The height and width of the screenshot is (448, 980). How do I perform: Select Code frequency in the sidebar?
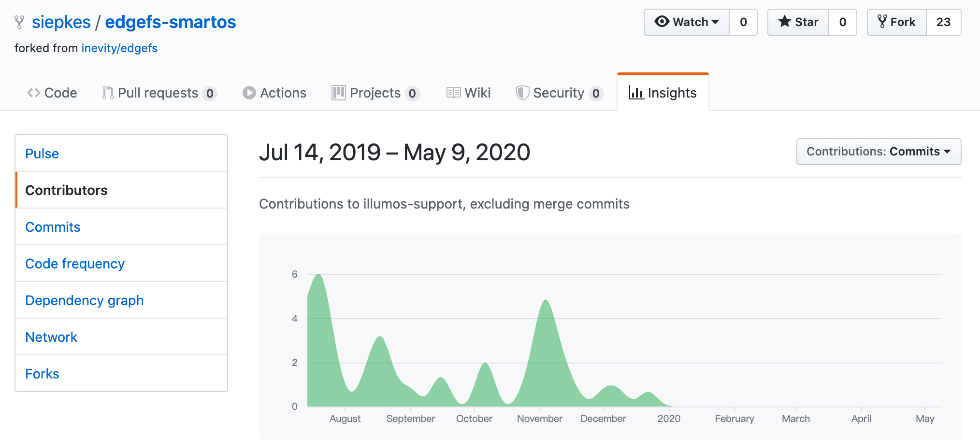click(75, 264)
